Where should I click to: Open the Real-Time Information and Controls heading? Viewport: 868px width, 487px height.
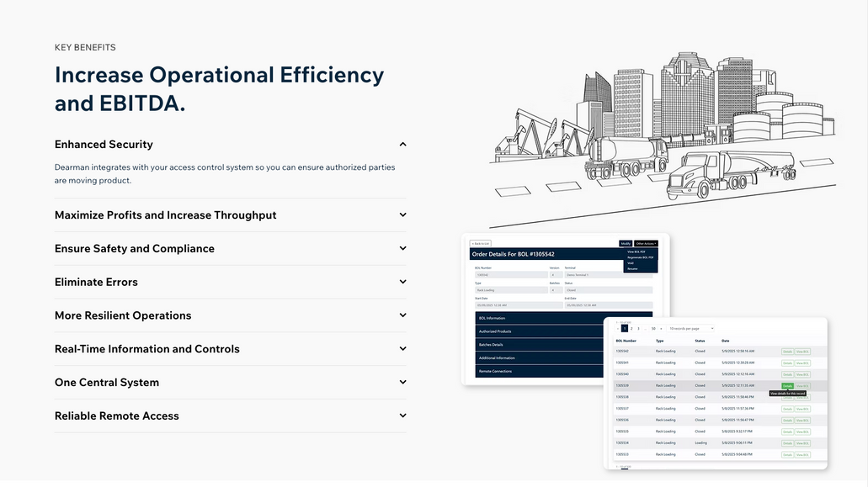pyautogui.click(x=147, y=349)
